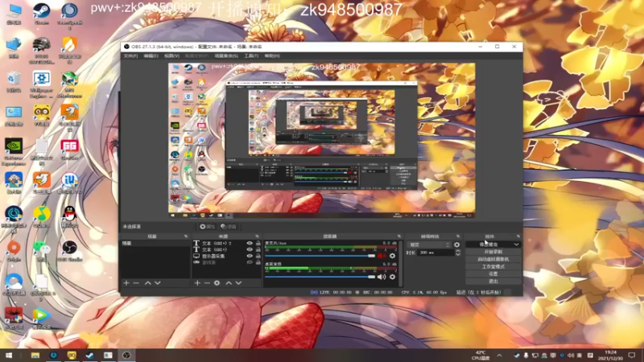
Task: Move scene down in Scenes panel
Action: [158, 283]
